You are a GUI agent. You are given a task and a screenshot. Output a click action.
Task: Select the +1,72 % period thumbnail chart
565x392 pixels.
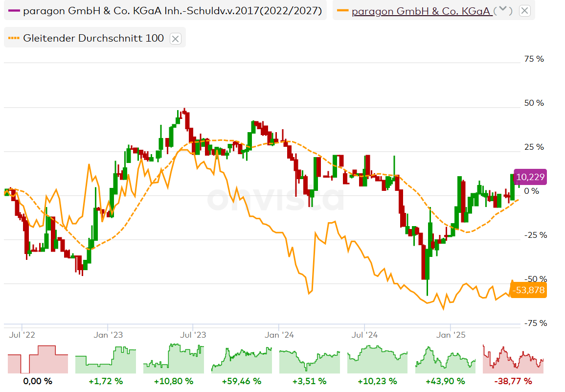106,360
